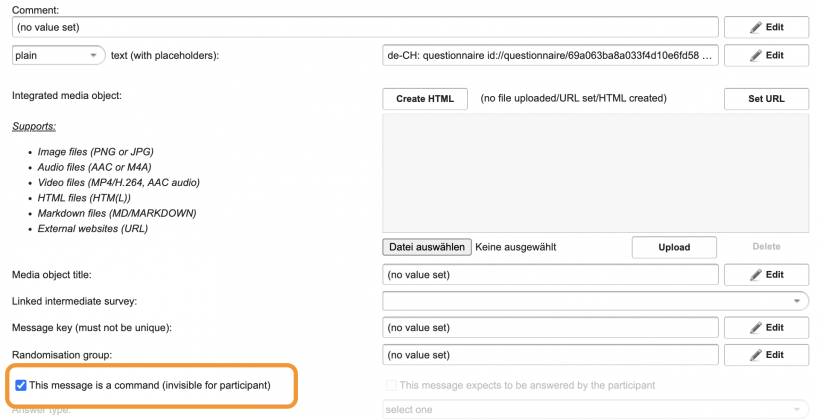Image resolution: width=820 pixels, height=419 pixels.
Task: Click the Image files (PNG or JPG) text
Action: pyautogui.click(x=96, y=152)
